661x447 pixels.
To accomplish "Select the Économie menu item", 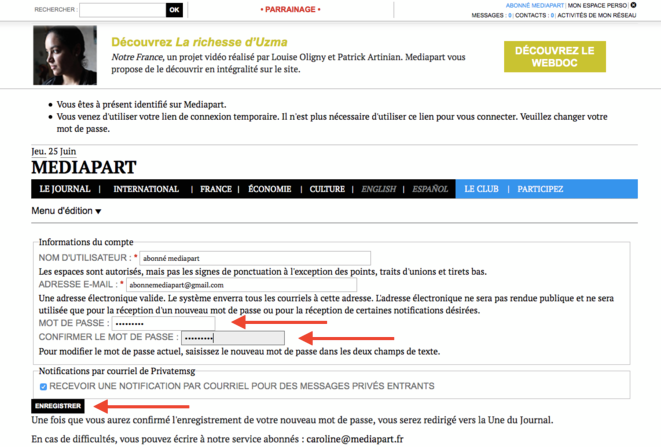I will click(x=270, y=189).
